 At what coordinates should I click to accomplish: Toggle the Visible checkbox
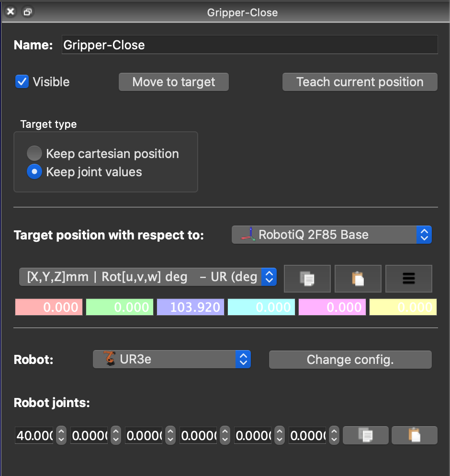[x=22, y=82]
